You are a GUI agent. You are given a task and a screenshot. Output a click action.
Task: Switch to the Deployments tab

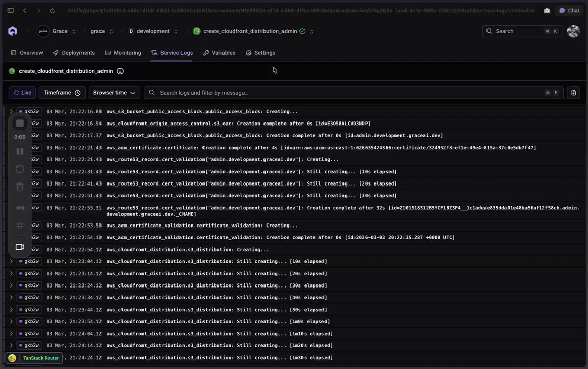click(74, 53)
